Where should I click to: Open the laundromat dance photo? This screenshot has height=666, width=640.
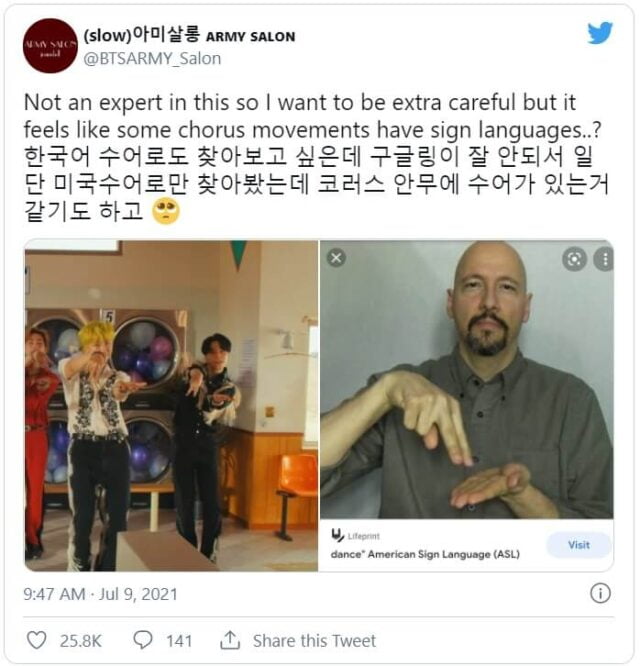click(x=171, y=406)
